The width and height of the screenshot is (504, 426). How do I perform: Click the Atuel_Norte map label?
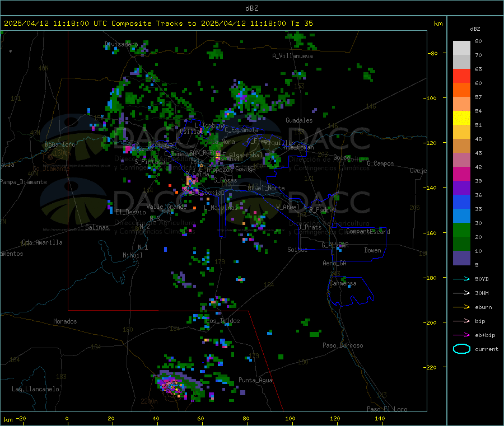(x=266, y=188)
